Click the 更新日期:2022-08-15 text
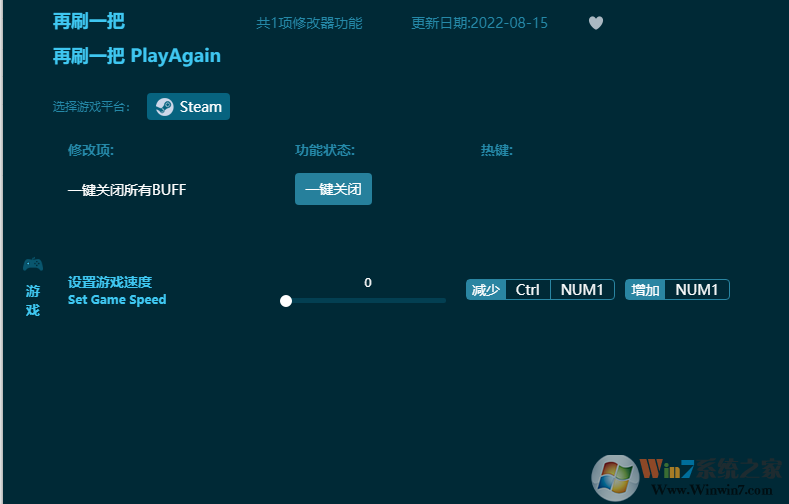The height and width of the screenshot is (504, 789). (480, 23)
